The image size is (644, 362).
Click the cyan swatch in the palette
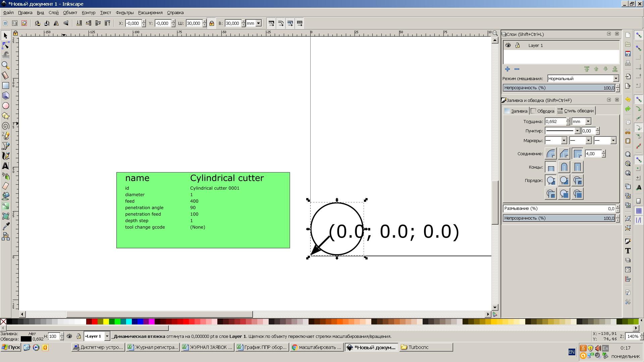click(129, 322)
